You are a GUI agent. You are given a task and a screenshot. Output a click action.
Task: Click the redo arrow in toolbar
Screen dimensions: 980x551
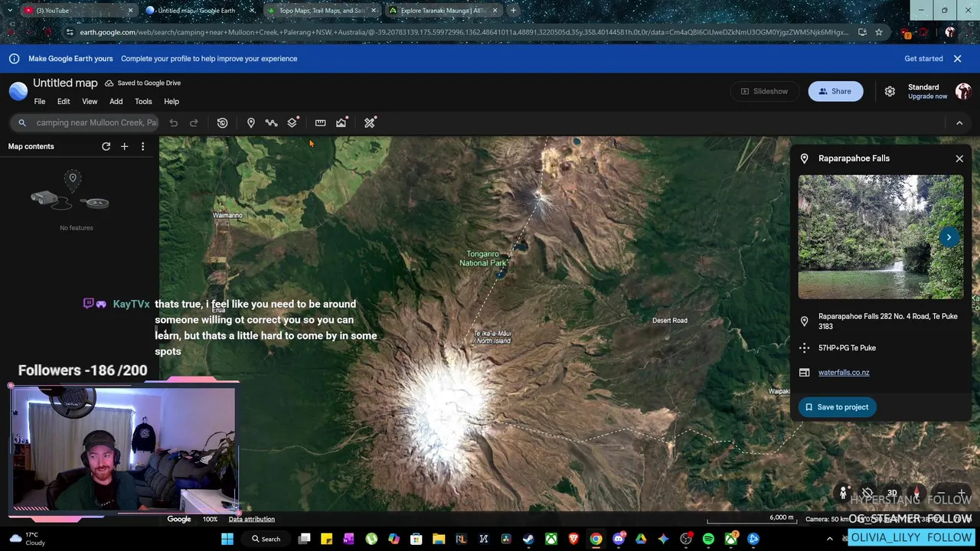point(194,122)
